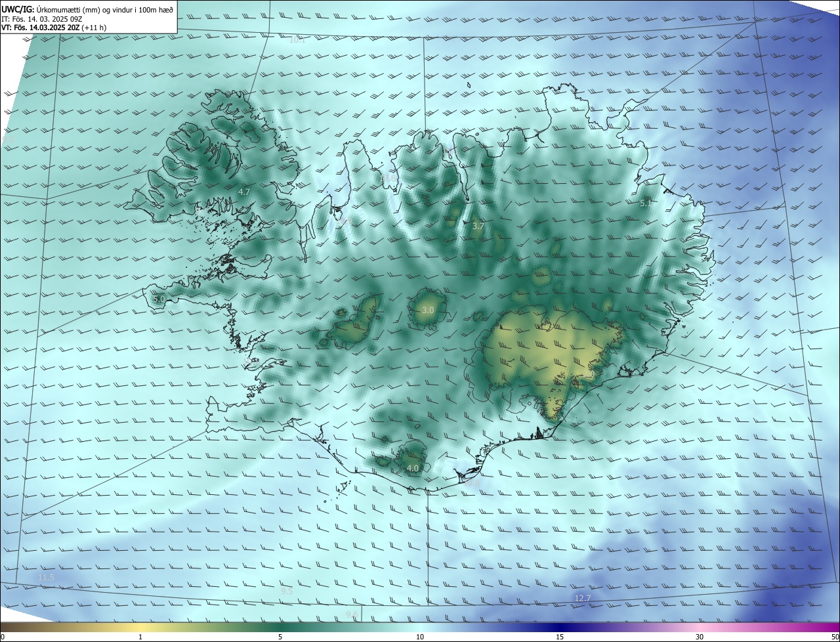Click the colorbar tick label 10
The height and width of the screenshot is (642, 840).
(x=420, y=637)
